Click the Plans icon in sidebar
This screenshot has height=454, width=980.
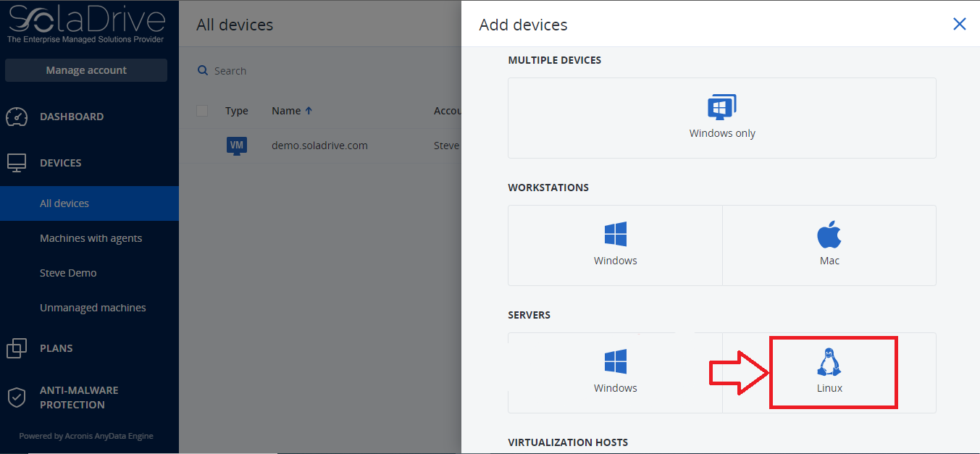[x=16, y=348]
